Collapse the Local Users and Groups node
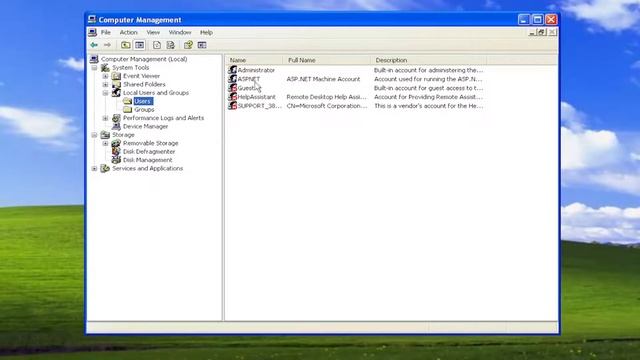Screen dimensions: 640x360 point(105,93)
